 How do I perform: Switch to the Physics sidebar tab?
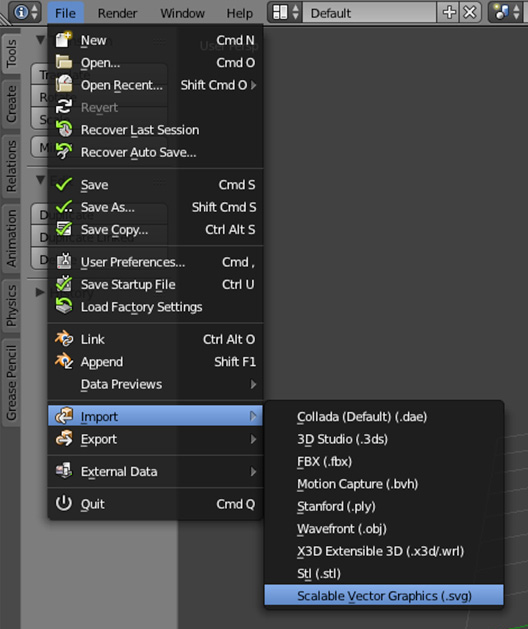[11, 306]
